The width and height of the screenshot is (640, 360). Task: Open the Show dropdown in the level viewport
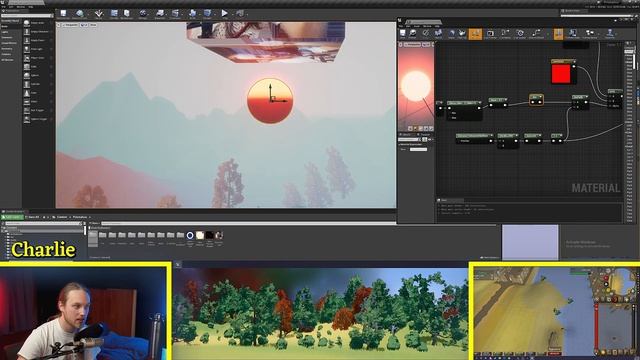coord(93,25)
